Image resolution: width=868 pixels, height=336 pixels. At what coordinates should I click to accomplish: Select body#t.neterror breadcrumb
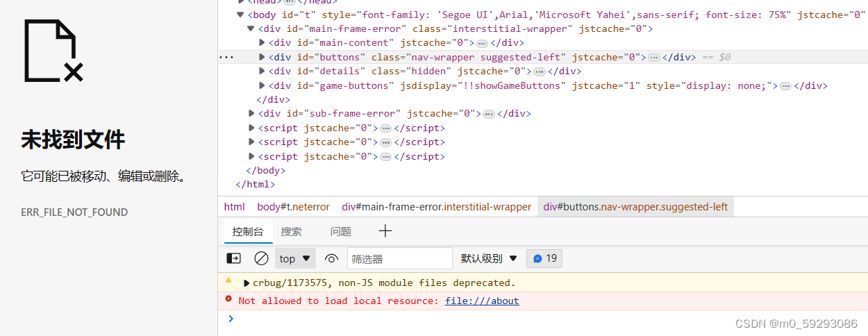[x=293, y=207]
